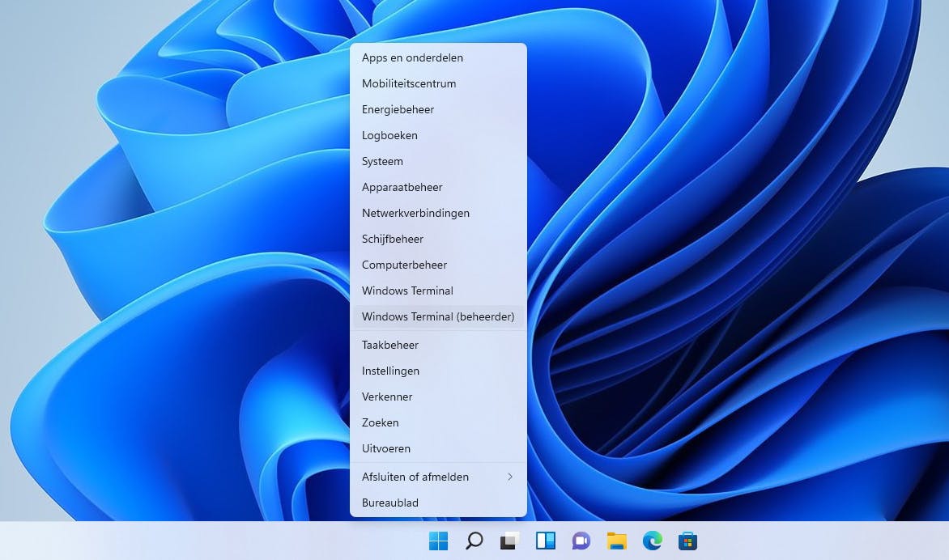Click Bureaublad to show the desktop

click(390, 503)
